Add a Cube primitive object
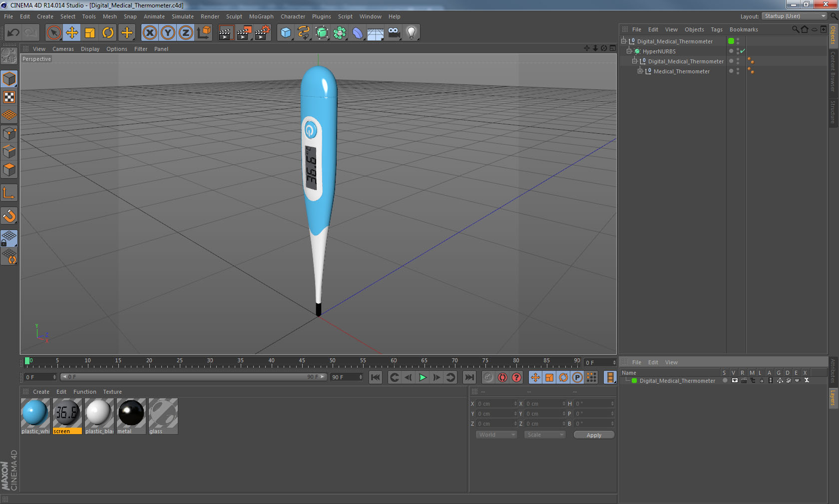The width and height of the screenshot is (839, 504). tap(286, 33)
